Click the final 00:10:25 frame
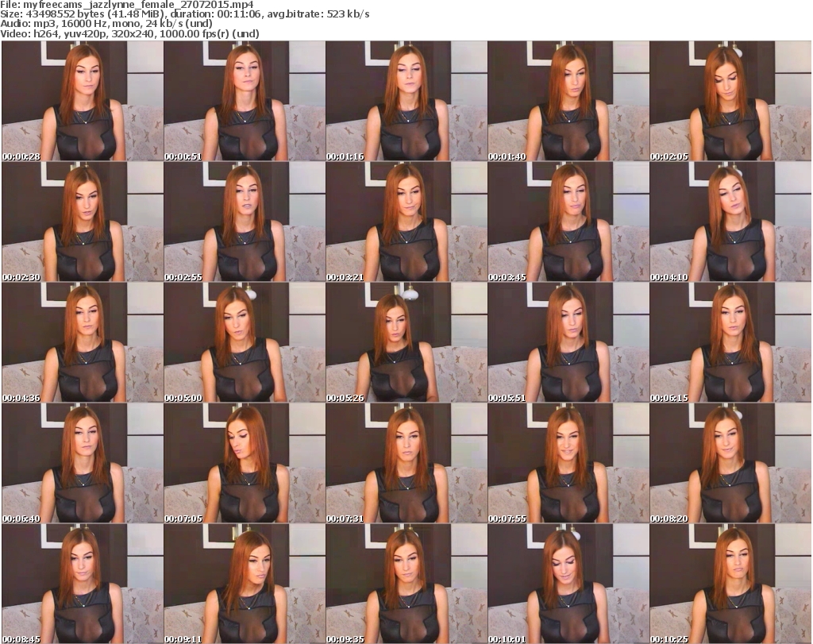The height and width of the screenshot is (644, 813). point(730,584)
